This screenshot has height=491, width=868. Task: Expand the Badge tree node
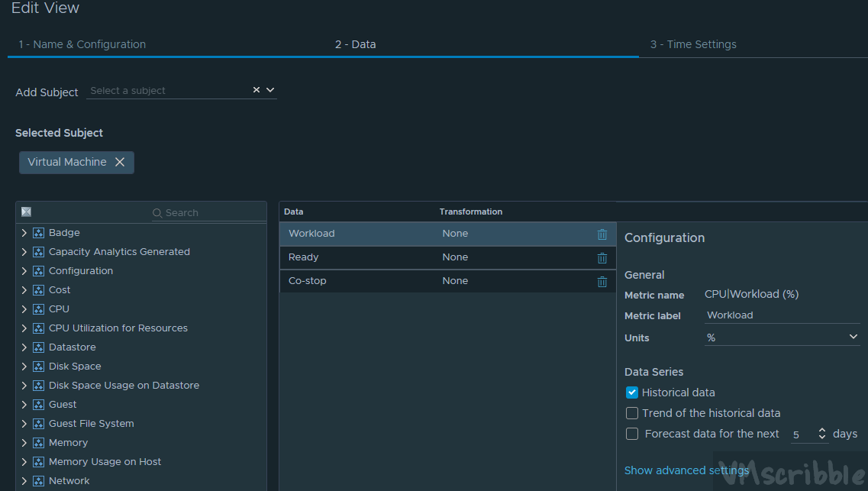point(24,233)
